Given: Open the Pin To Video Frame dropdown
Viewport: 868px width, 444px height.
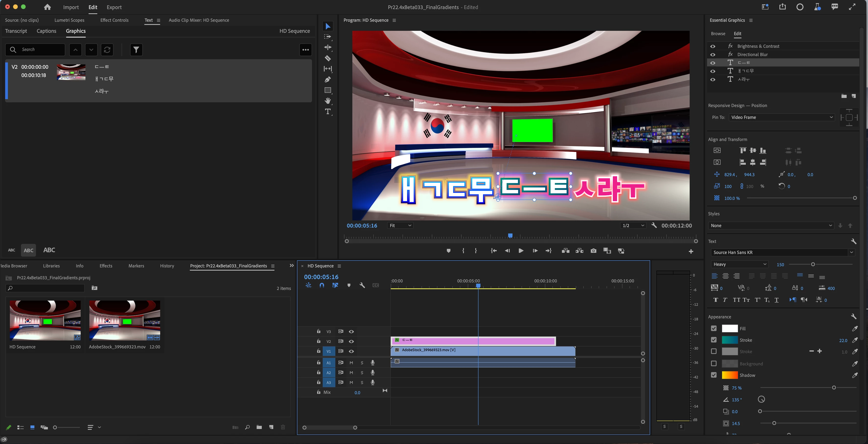Looking at the screenshot, I should pos(782,117).
